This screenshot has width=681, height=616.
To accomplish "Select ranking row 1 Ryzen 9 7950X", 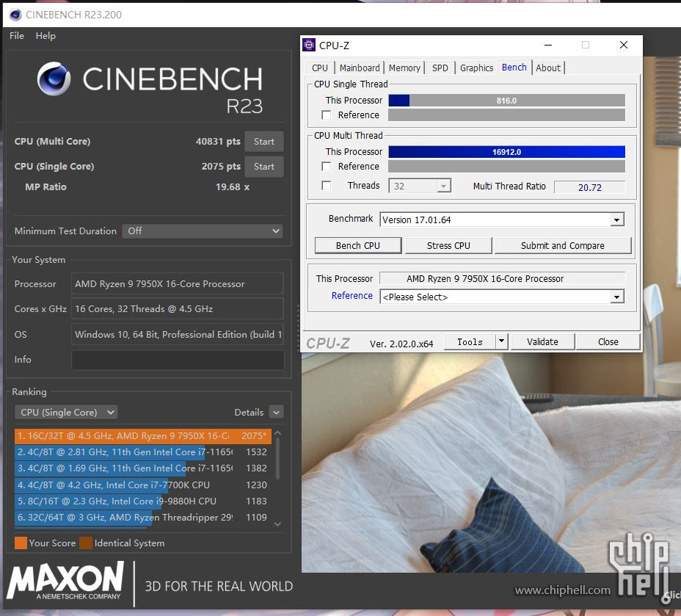I will 143,435.
